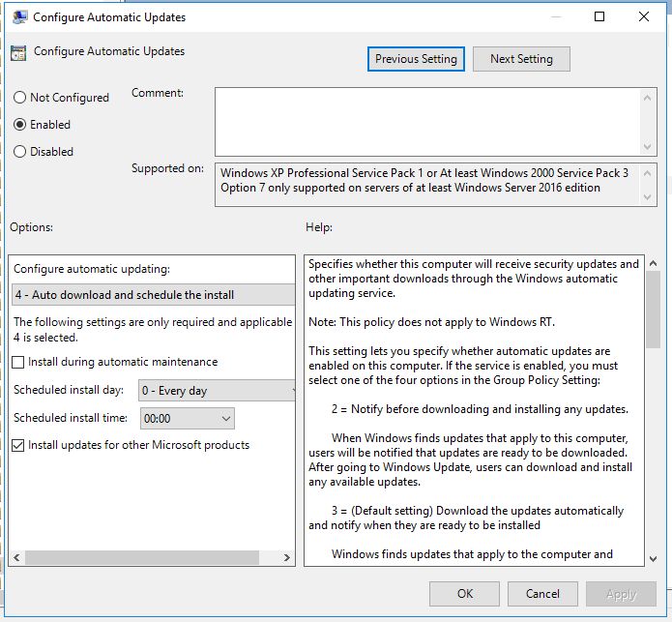Screen dimensions: 672x622
Task: Click the policy icon in the title bar
Action: click(x=18, y=16)
